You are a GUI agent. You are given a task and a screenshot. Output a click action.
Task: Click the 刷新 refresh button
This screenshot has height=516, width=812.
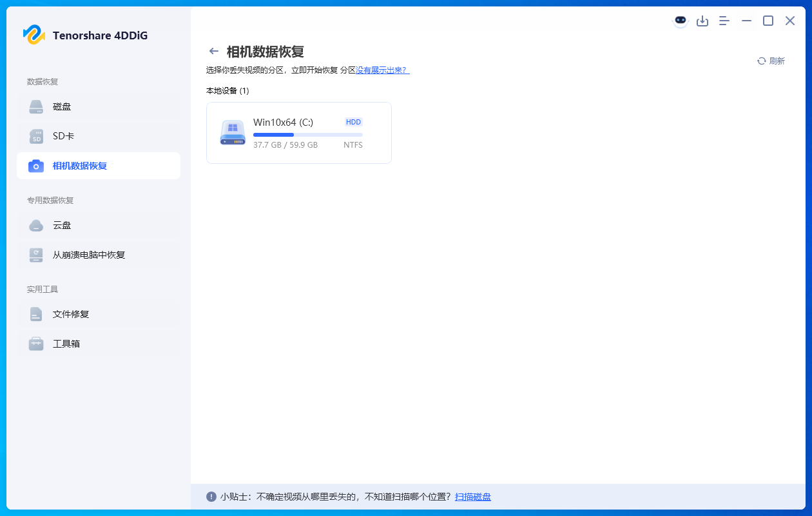pos(770,61)
